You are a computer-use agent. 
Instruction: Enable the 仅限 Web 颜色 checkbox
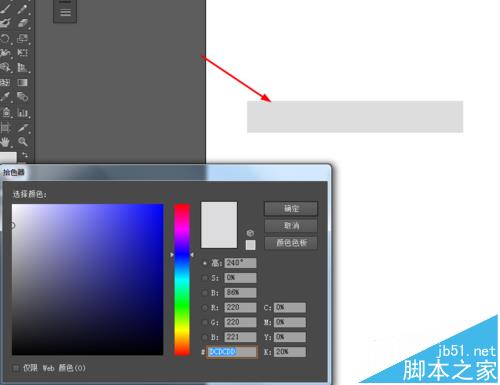click(x=15, y=368)
